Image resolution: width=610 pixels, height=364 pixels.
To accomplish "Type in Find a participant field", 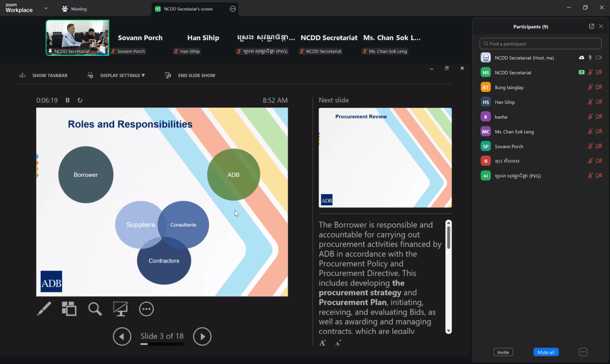I will pyautogui.click(x=541, y=44).
